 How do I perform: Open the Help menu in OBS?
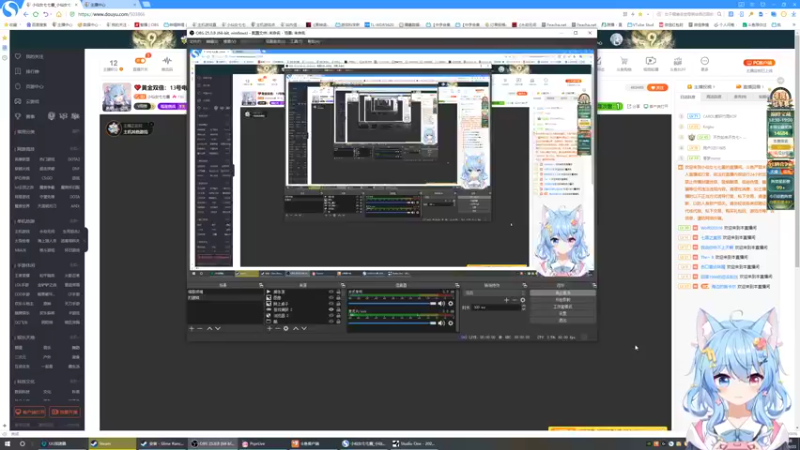coord(314,41)
